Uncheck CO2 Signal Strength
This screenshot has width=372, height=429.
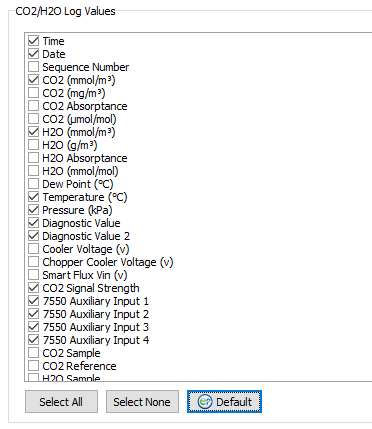coord(33,288)
